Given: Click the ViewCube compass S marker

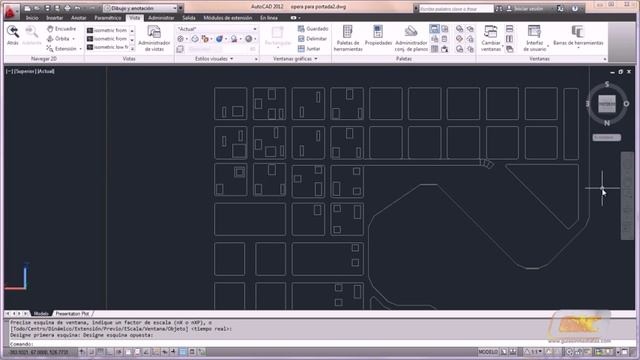Looking at the screenshot, I should tap(607, 84).
